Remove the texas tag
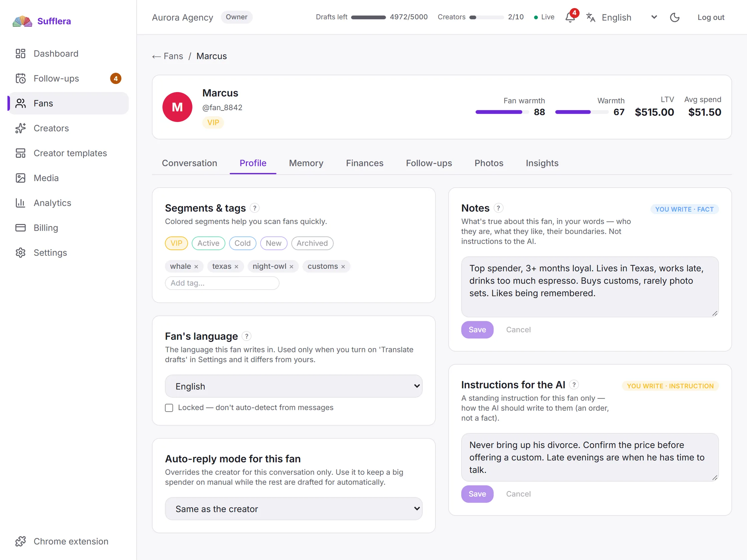Screen dimensions: 747x560 tap(236, 267)
